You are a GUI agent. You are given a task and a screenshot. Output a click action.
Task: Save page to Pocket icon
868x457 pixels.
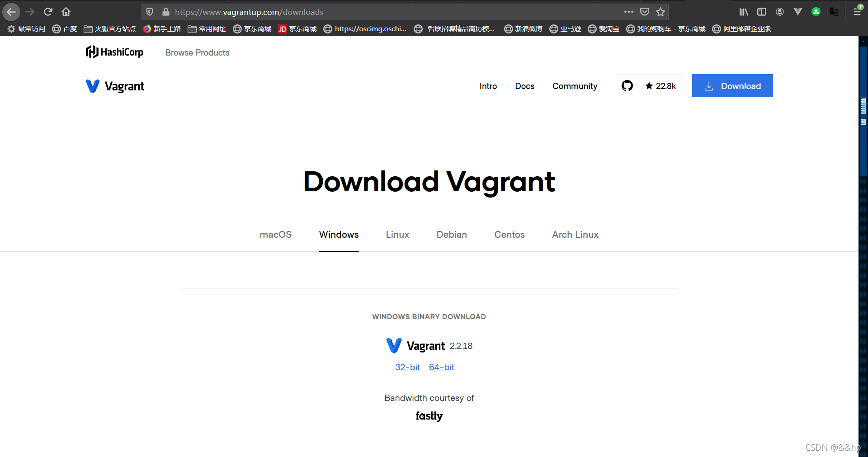point(645,12)
